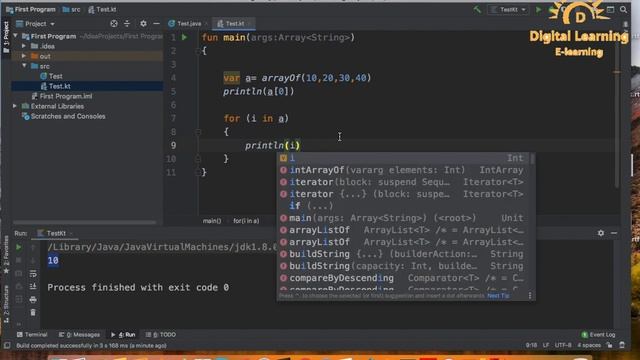Click UTF-8 encoding in status bar
The height and width of the screenshot is (360, 640).
click(x=563, y=345)
